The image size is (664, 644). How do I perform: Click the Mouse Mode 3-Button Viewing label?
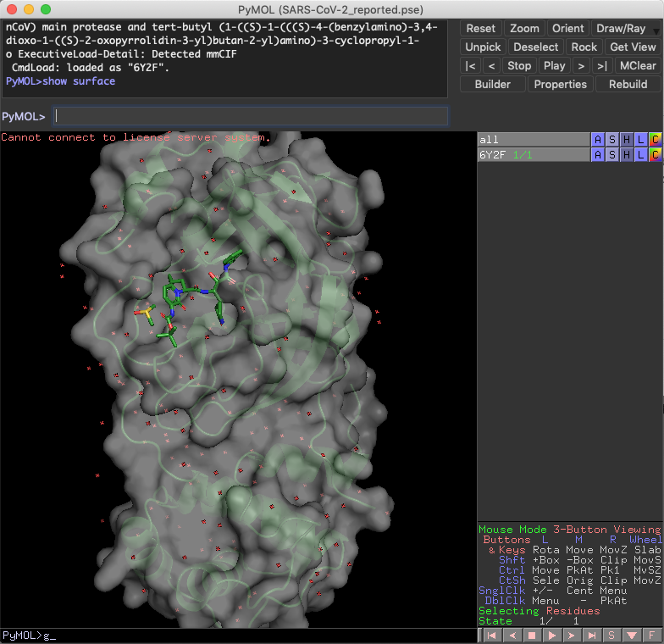pyautogui.click(x=569, y=529)
